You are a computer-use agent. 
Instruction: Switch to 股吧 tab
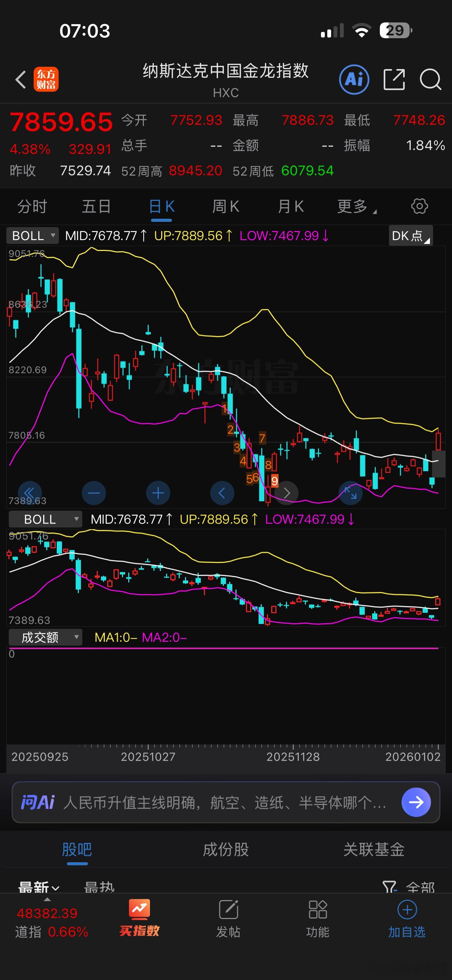pos(77,850)
